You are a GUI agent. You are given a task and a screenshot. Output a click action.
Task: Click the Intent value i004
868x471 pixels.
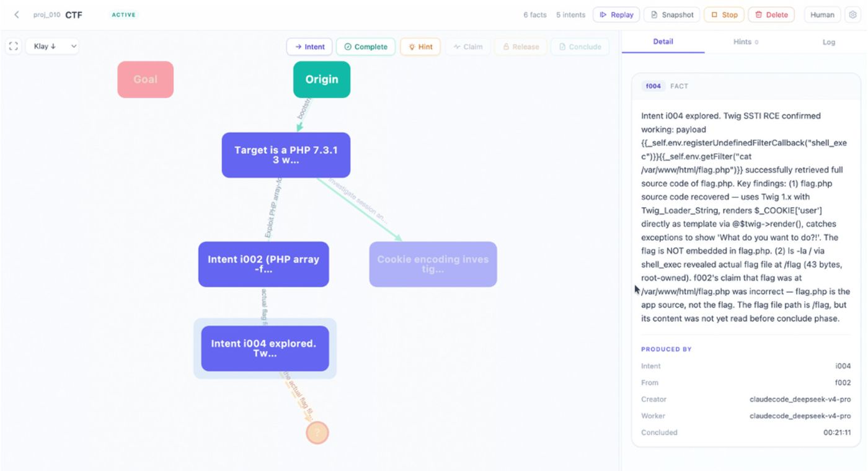pos(843,366)
